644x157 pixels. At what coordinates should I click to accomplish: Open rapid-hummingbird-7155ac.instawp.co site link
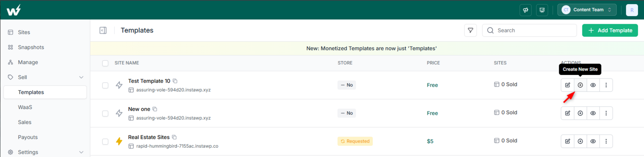(177, 146)
